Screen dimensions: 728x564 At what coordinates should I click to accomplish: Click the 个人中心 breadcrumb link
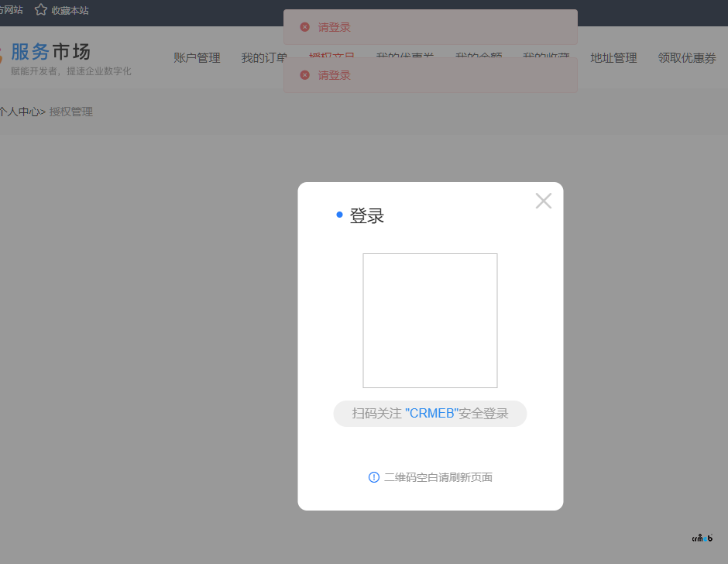tap(19, 112)
